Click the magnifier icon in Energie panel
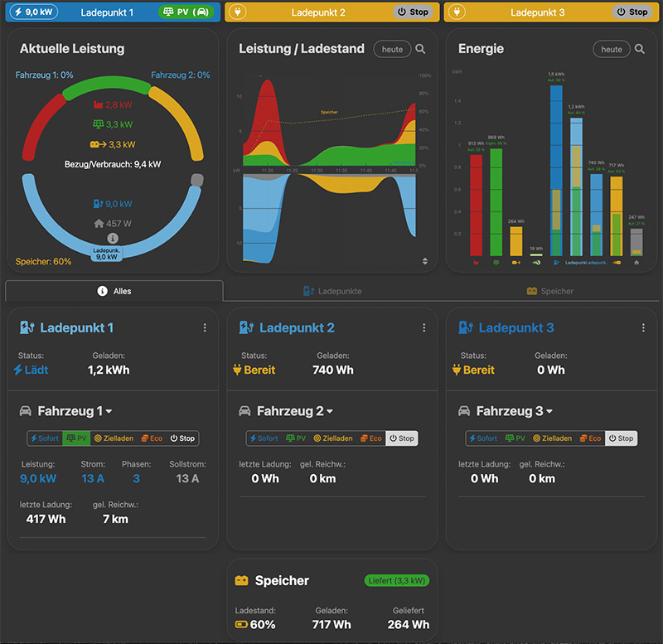The image size is (663, 644). pos(640,50)
